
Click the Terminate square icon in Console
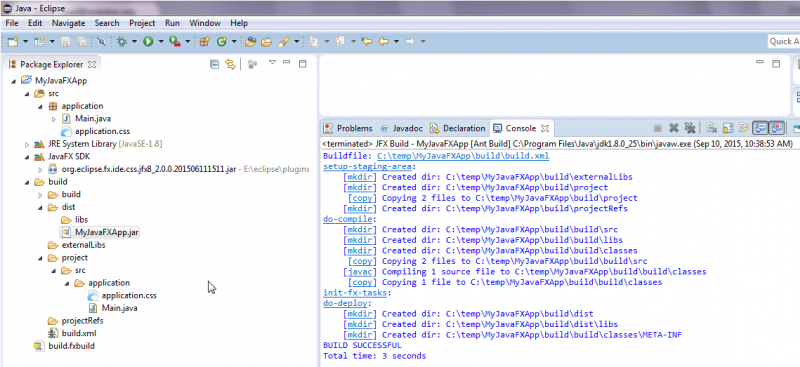pos(658,128)
